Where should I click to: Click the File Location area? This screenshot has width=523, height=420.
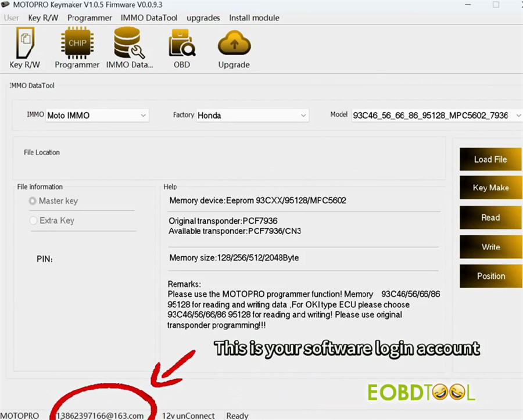tap(229, 159)
